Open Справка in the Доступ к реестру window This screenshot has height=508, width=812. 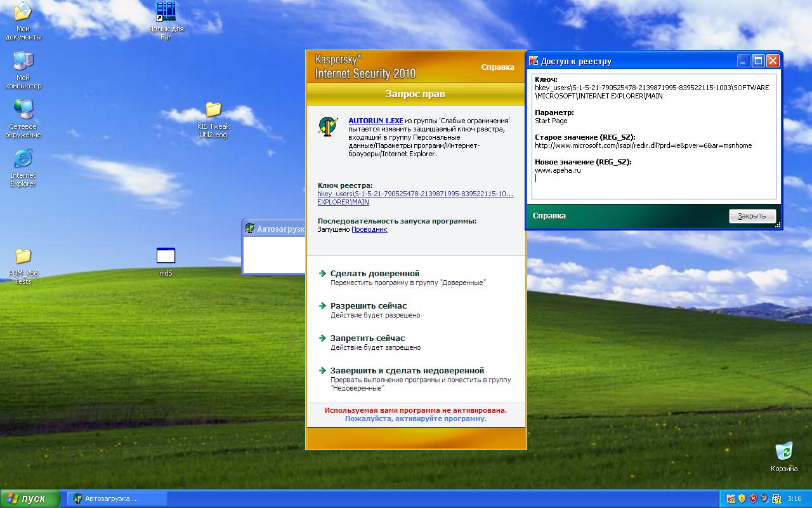[x=549, y=216]
